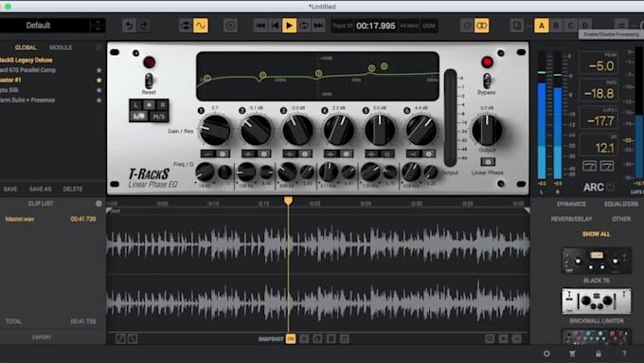Open the module chain view icon
Screen dimensions: 644x363
186,26
